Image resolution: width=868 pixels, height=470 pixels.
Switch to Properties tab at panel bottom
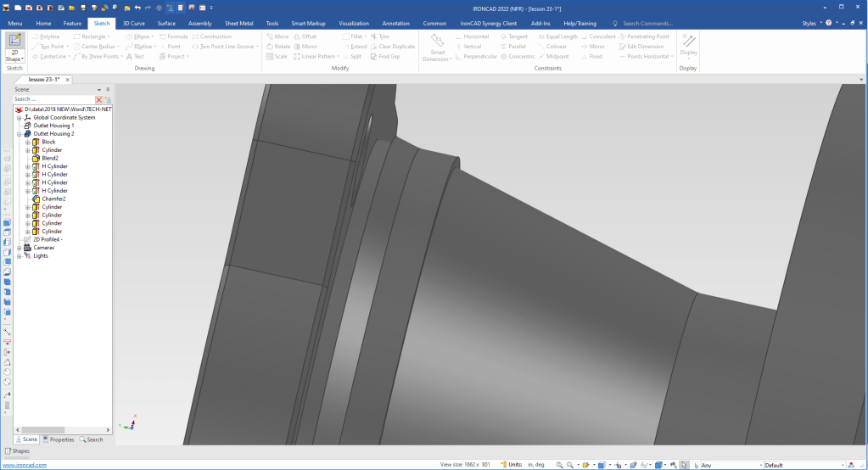click(x=59, y=439)
